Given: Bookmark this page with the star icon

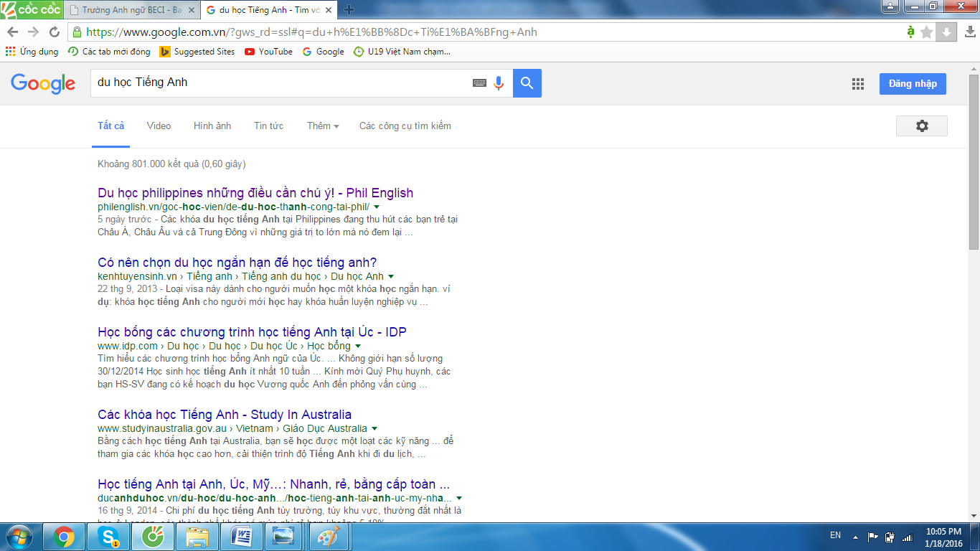Looking at the screenshot, I should coord(926,32).
